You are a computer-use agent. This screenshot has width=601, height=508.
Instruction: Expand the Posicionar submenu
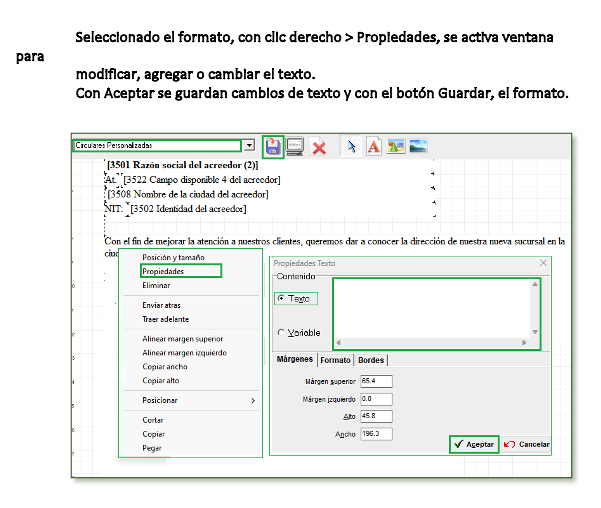pos(191,400)
